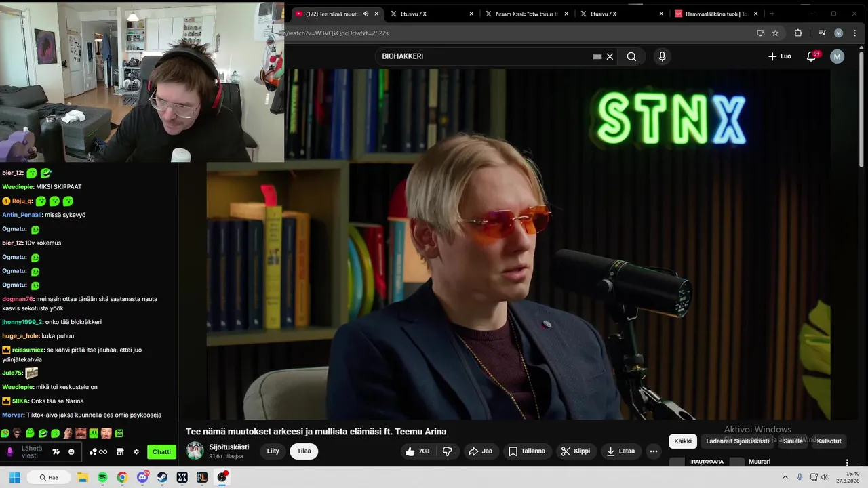The height and width of the screenshot is (488, 868).
Task: Select the Sinulle filter chip
Action: 793,441
